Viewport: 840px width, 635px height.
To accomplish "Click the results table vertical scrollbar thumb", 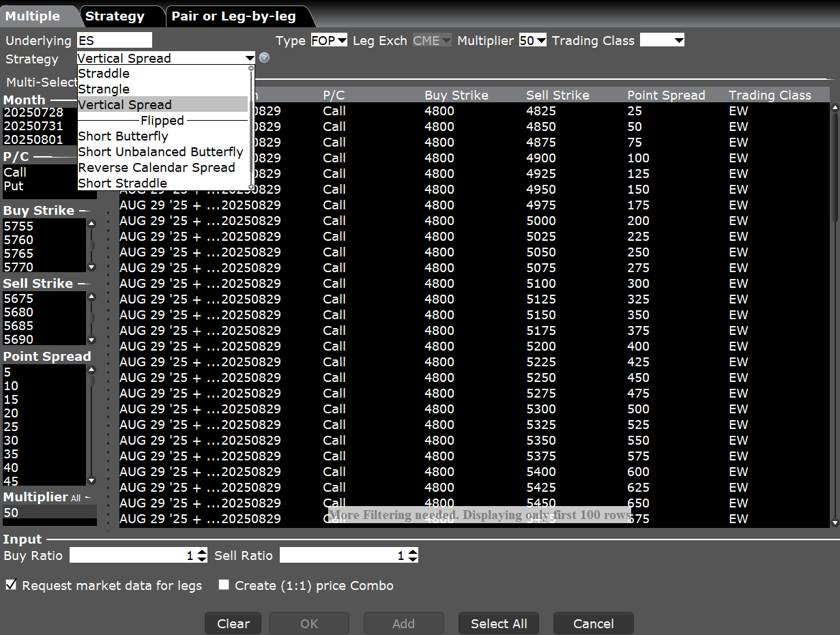I will 835,164.
